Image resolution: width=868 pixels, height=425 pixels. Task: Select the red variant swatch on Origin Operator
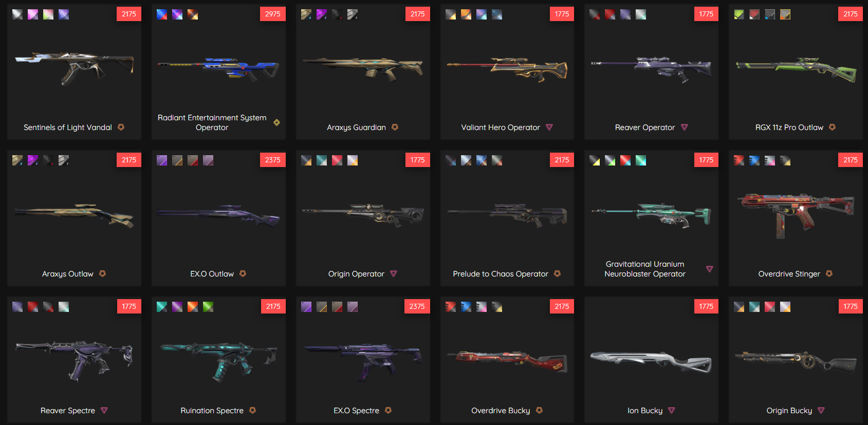[337, 160]
